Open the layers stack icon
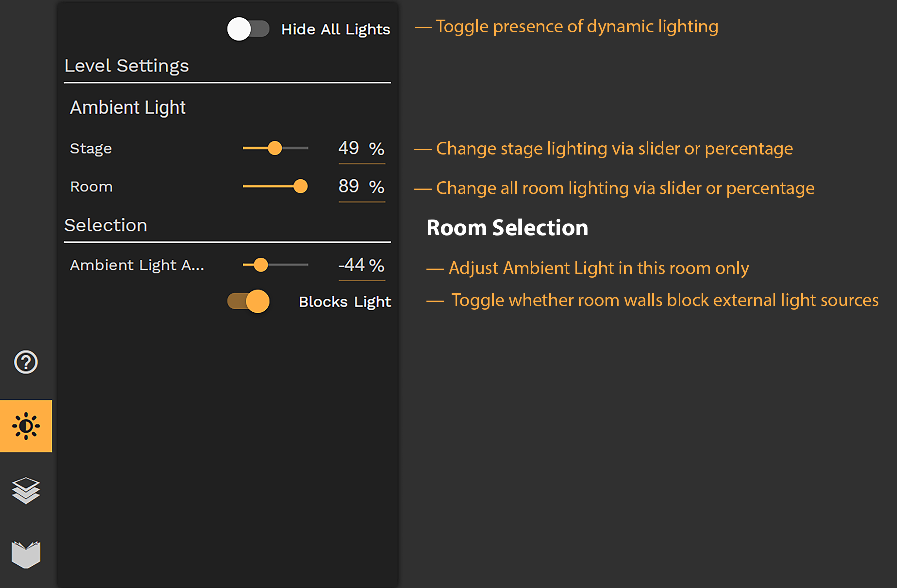This screenshot has height=588, width=897. click(25, 490)
